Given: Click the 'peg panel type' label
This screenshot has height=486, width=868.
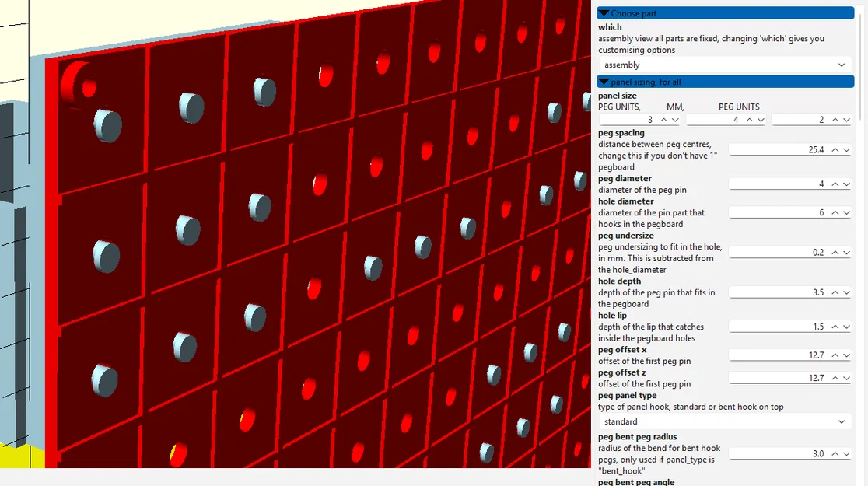Looking at the screenshot, I should pyautogui.click(x=627, y=395).
